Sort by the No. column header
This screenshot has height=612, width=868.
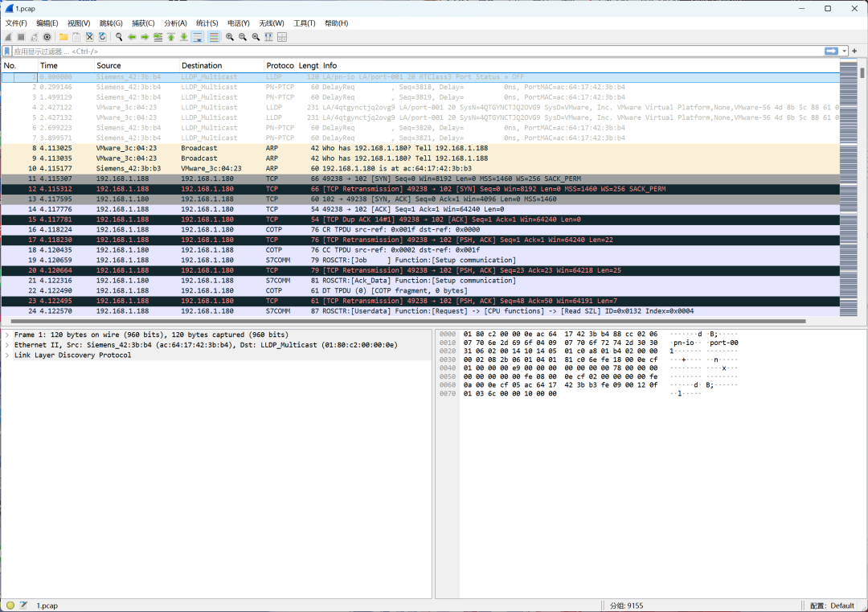tap(19, 65)
